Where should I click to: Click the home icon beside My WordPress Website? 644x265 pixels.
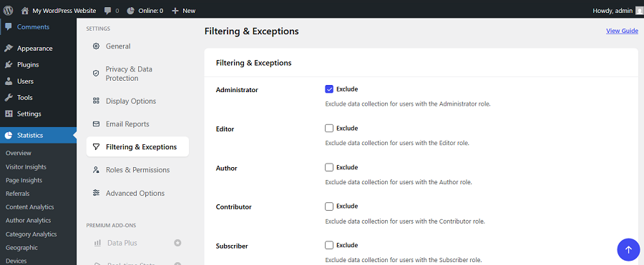(25, 11)
